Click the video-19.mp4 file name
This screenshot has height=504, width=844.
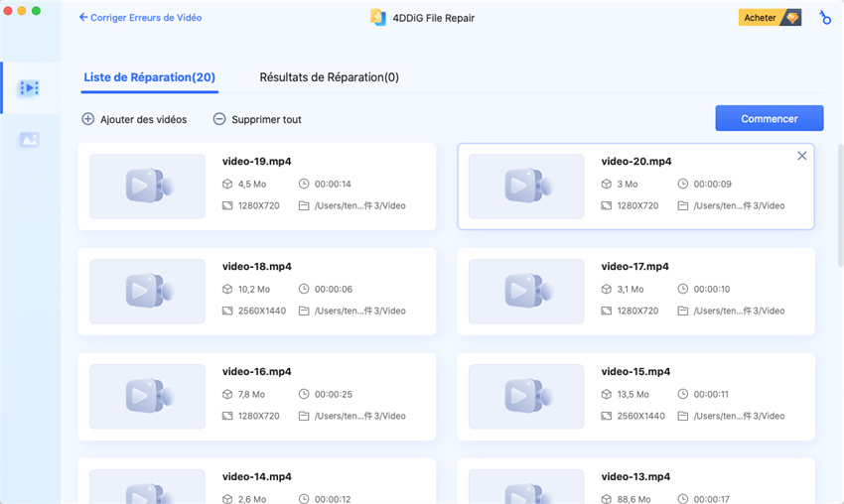coord(257,162)
